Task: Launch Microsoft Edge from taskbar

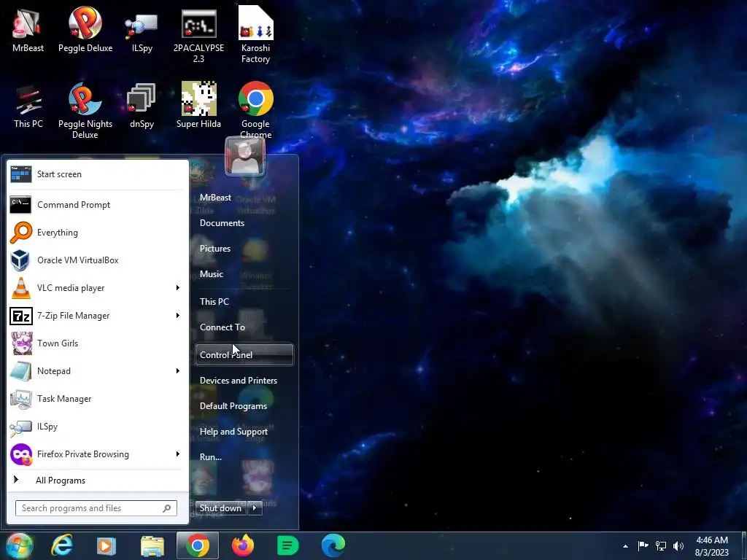Action: point(333,545)
